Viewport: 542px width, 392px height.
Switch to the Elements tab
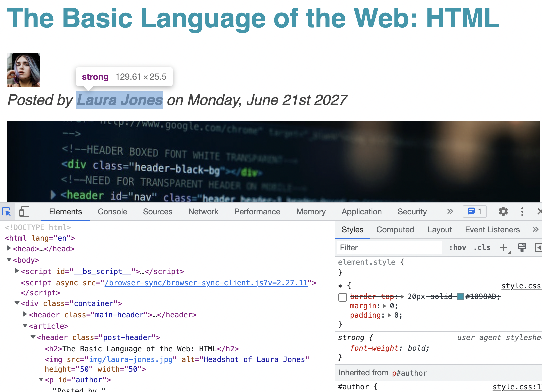[x=65, y=212]
